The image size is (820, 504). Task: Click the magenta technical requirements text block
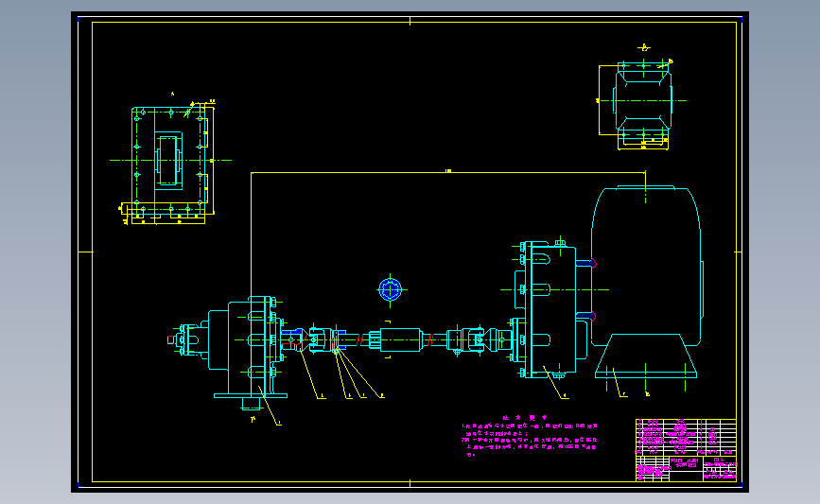click(530, 436)
